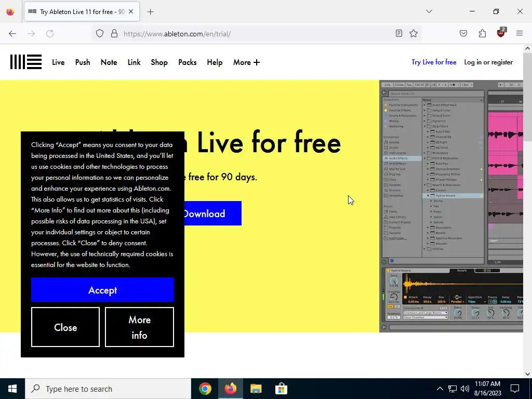
Task: Go back with the browser back arrow
Action: 12,34
